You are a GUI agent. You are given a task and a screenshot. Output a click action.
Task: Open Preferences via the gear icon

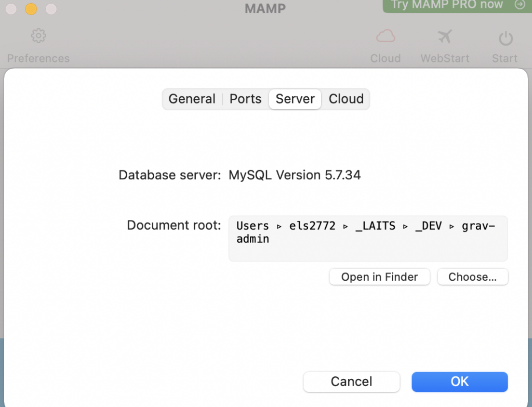click(38, 36)
